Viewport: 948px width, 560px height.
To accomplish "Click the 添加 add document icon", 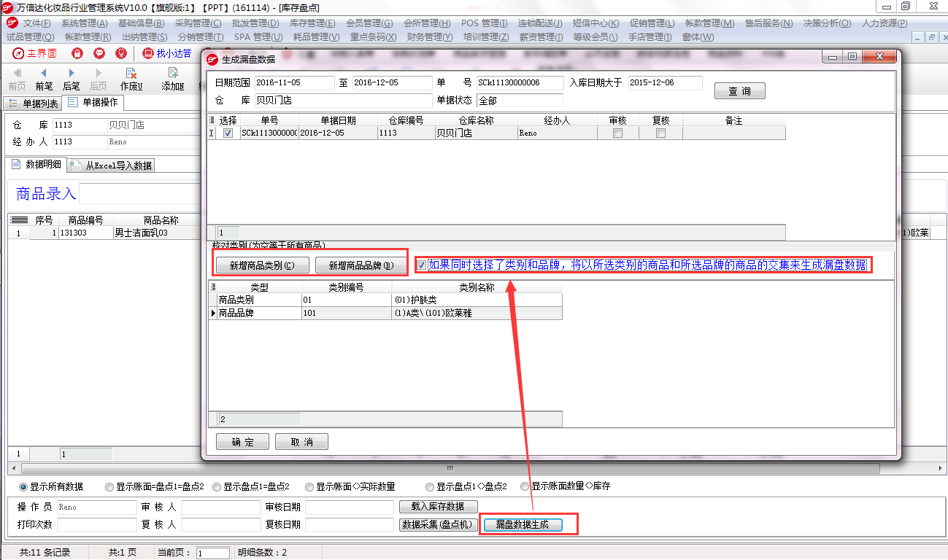I will (173, 79).
